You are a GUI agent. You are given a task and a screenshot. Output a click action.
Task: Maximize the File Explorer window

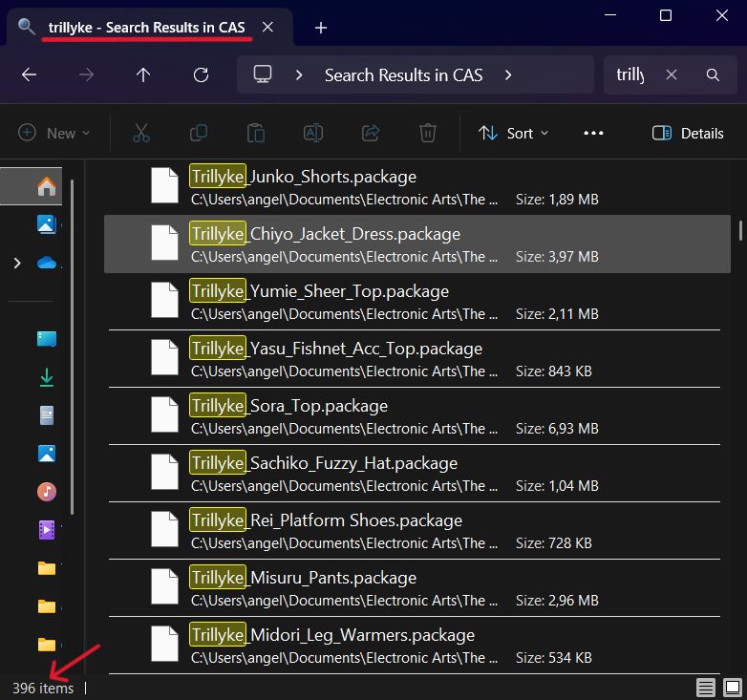pos(666,15)
